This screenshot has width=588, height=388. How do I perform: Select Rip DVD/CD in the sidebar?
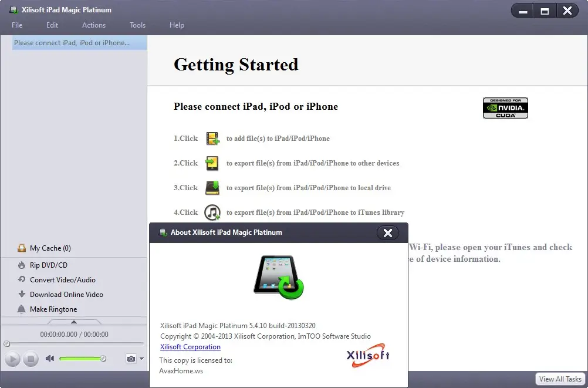point(49,265)
